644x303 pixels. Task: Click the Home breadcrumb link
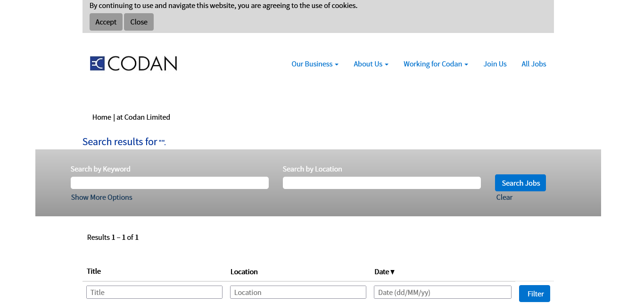(x=102, y=117)
